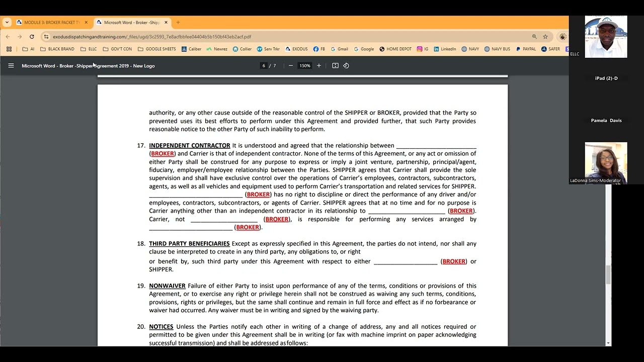Image resolution: width=644 pixels, height=362 pixels.
Task: Reload the page
Action: coord(32,36)
